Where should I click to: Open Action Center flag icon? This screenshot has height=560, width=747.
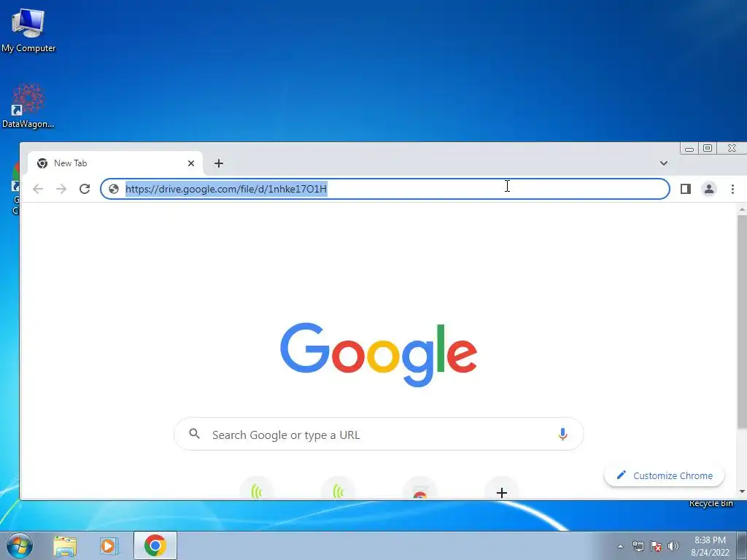(x=656, y=546)
